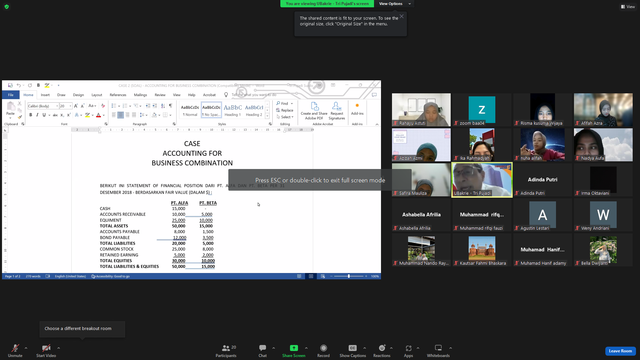Click the Tell me lightbulb icon
640x360 pixels.
coord(226,95)
